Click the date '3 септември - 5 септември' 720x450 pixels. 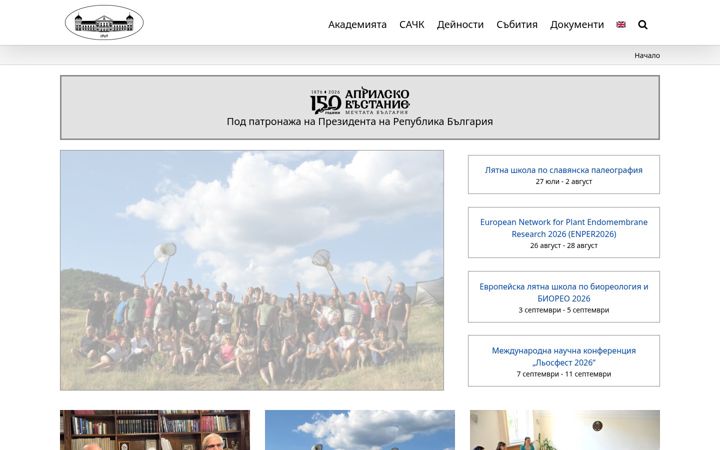[x=563, y=310]
